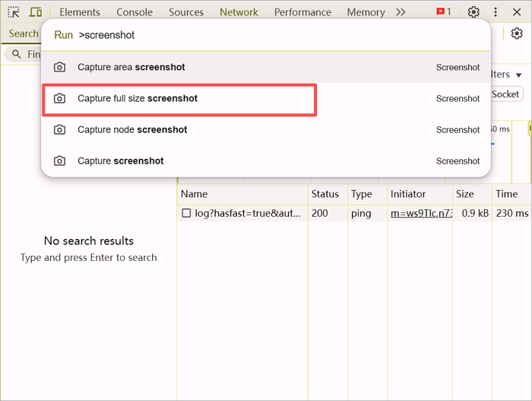
Task: Tick the checkbox beside the log request
Action: click(186, 214)
